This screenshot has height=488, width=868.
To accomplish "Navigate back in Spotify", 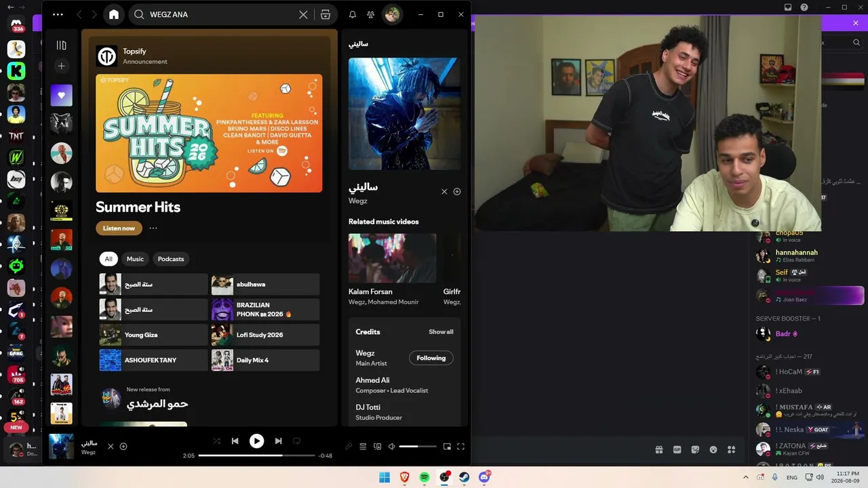I will [x=79, y=14].
